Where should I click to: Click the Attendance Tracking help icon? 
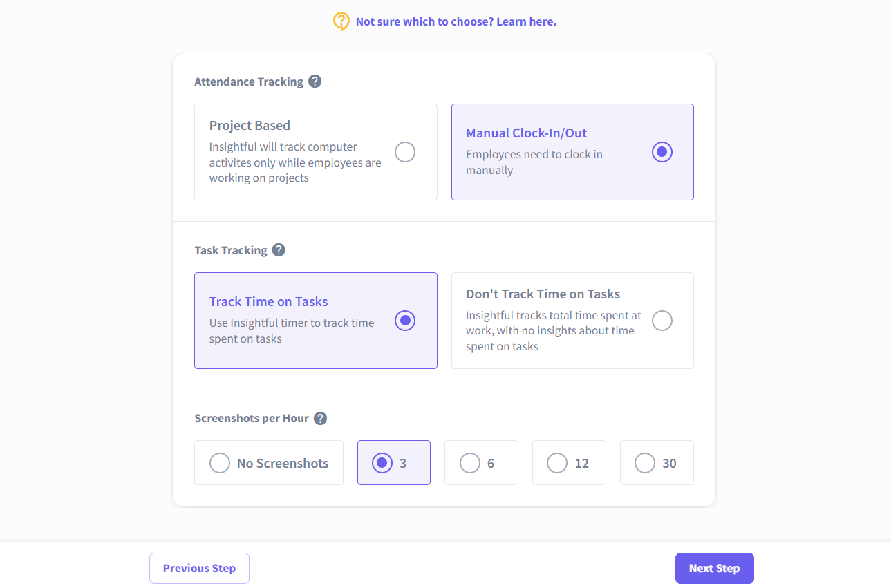pos(315,82)
